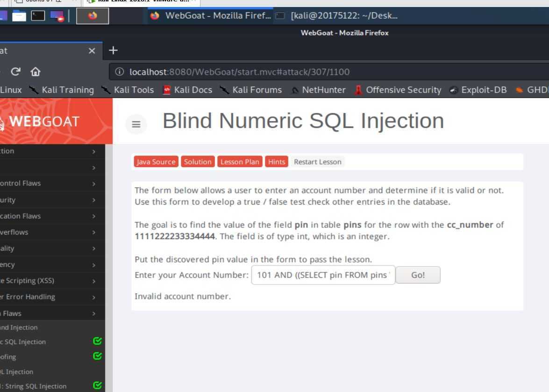
Task: Click the 'Invalid account number.' message
Action: tap(183, 296)
